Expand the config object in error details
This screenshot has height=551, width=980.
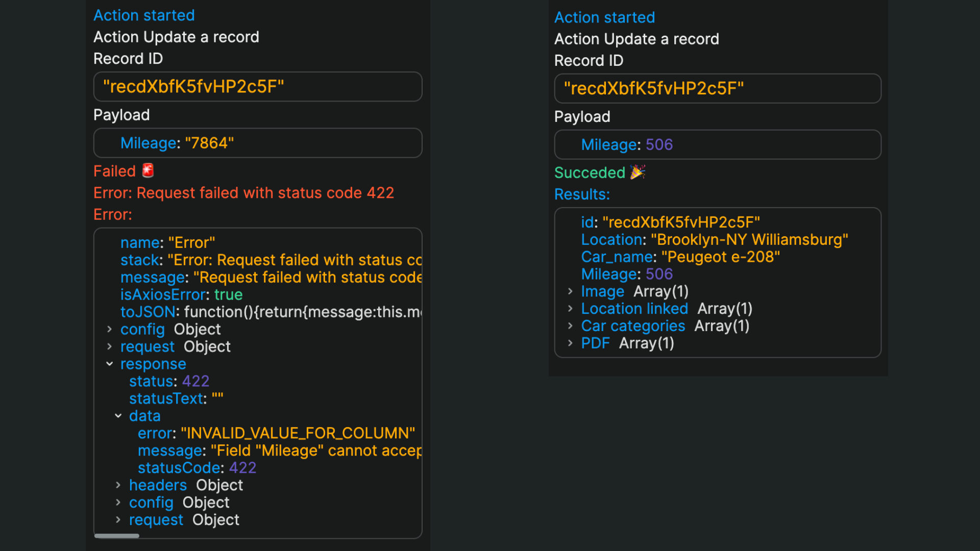[x=109, y=330]
